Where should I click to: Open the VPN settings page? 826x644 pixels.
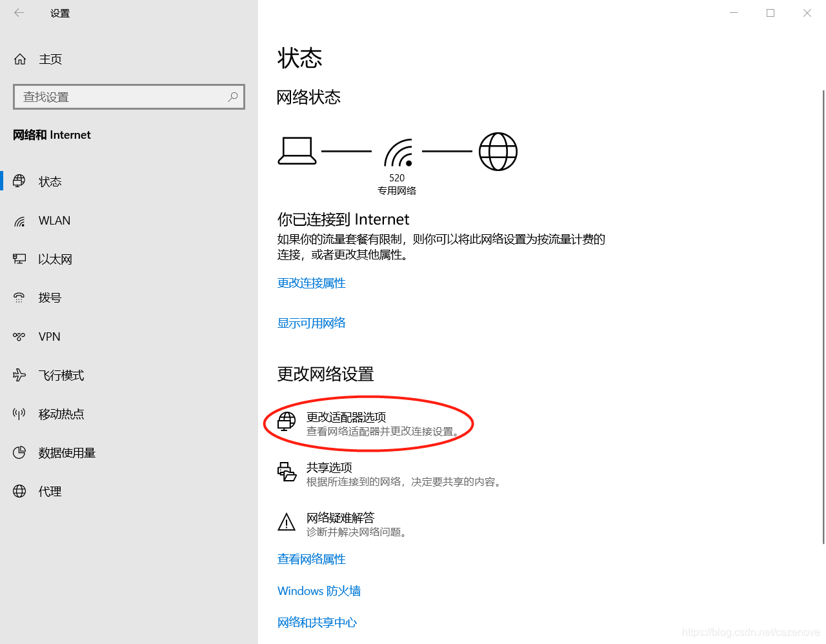(129, 337)
